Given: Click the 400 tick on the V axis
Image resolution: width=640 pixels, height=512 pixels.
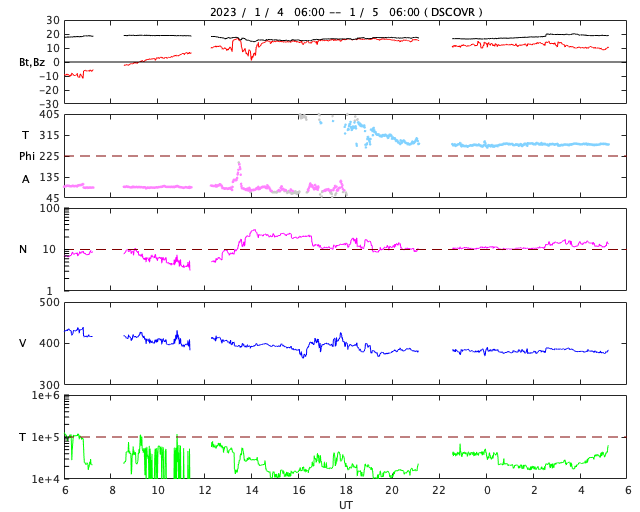Looking at the screenshot, I should 49,343.
